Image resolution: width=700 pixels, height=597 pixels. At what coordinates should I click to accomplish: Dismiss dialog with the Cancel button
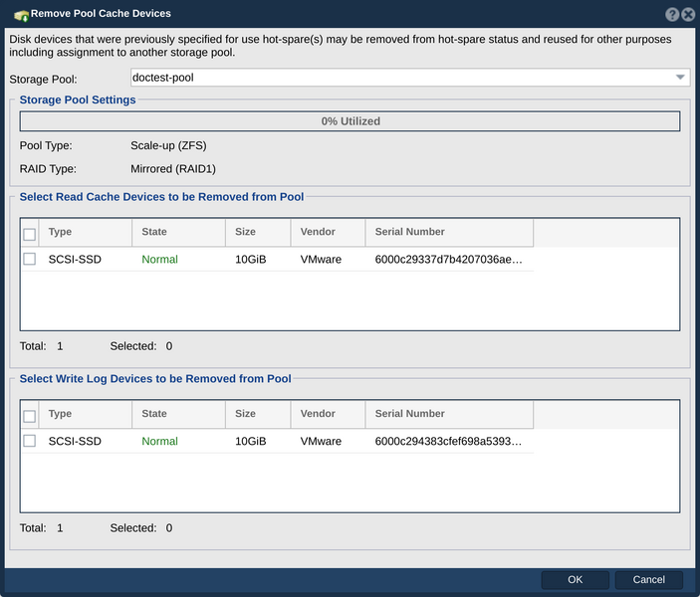coord(648,580)
